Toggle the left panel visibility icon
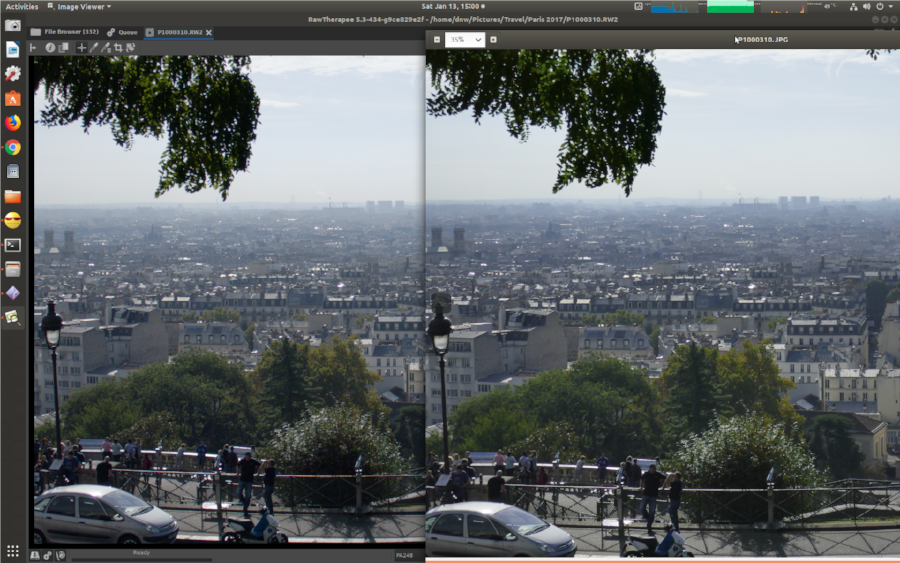The image size is (900, 563). point(34,47)
